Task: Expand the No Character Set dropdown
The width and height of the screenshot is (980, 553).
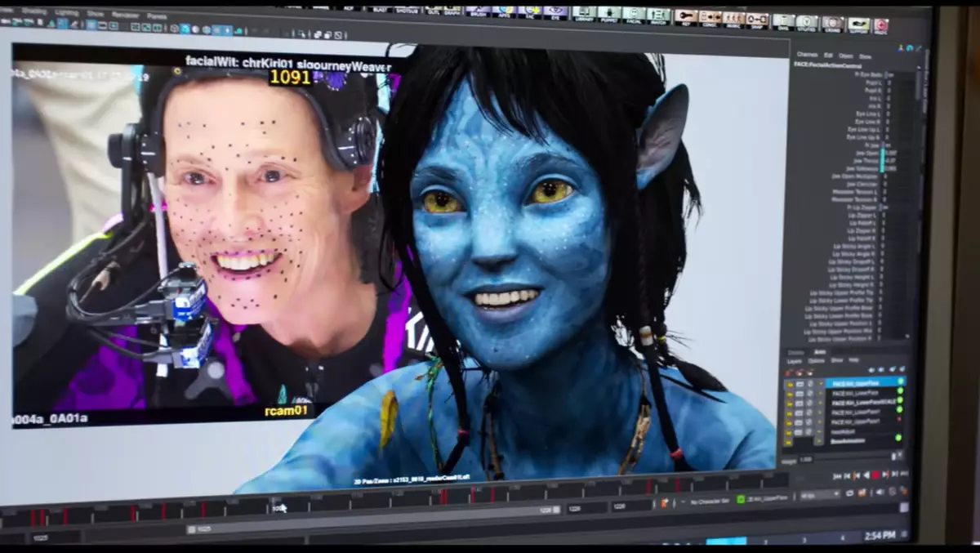Action: point(709,501)
